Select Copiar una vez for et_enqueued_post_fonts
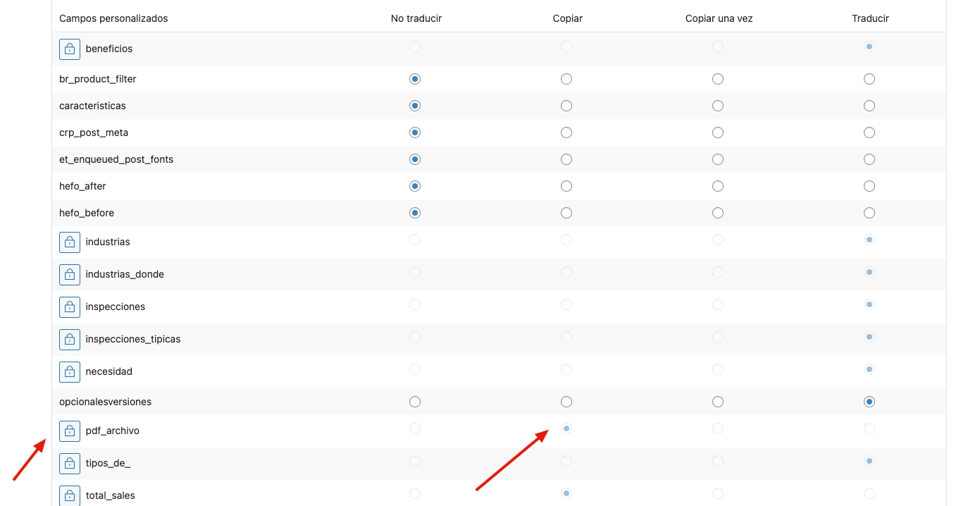This screenshot has height=506, width=980. (x=718, y=159)
